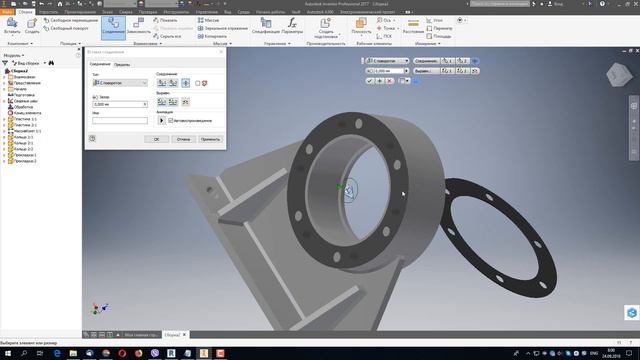Expand the Пластина 1:1 tree node
The height and width of the screenshot is (360, 640).
click(x=4, y=119)
